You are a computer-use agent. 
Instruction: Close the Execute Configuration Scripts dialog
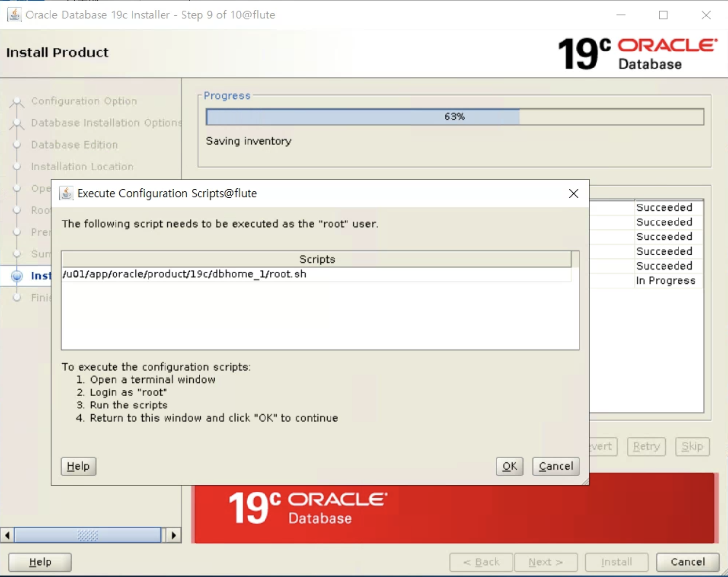[573, 193]
